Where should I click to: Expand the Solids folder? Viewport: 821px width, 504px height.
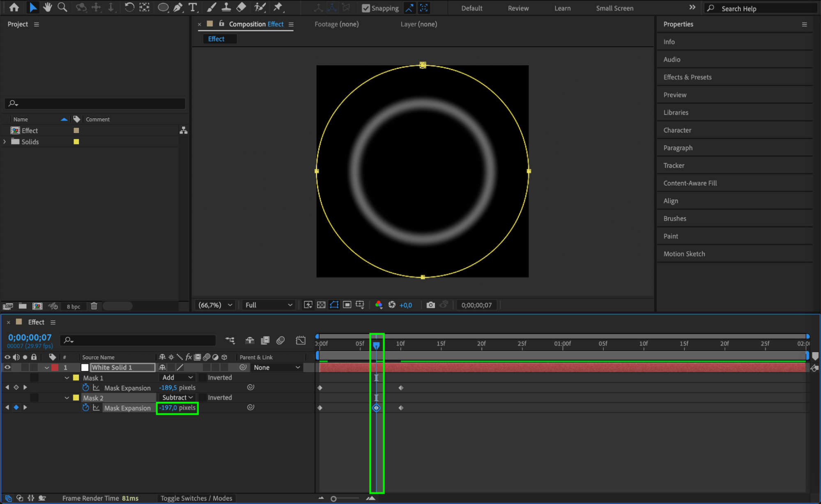click(x=5, y=142)
